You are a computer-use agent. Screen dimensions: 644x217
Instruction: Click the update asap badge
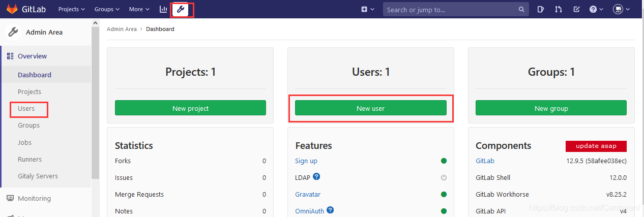(x=596, y=146)
